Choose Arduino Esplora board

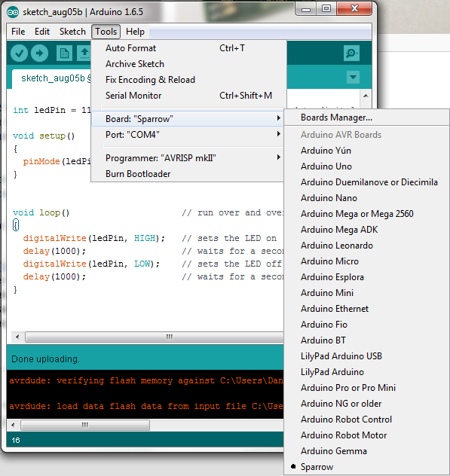coord(367,277)
